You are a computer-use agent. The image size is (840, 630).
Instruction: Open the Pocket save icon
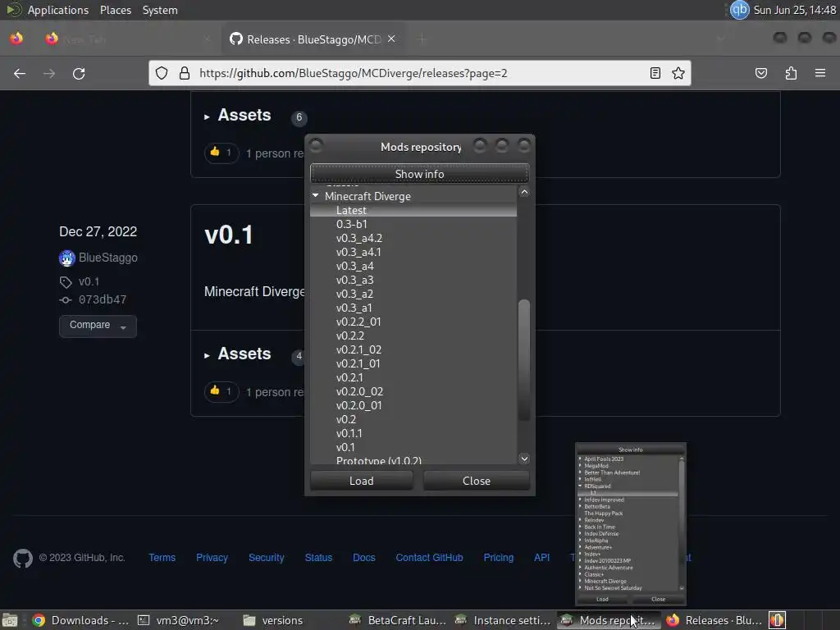(x=760, y=73)
